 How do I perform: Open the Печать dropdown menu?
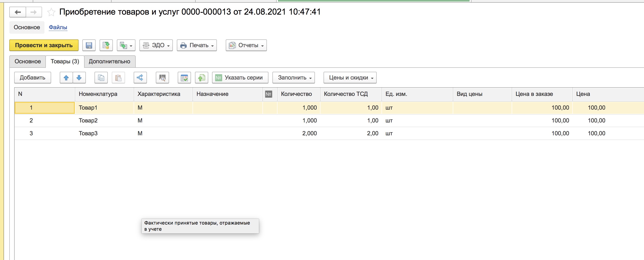coord(197,45)
